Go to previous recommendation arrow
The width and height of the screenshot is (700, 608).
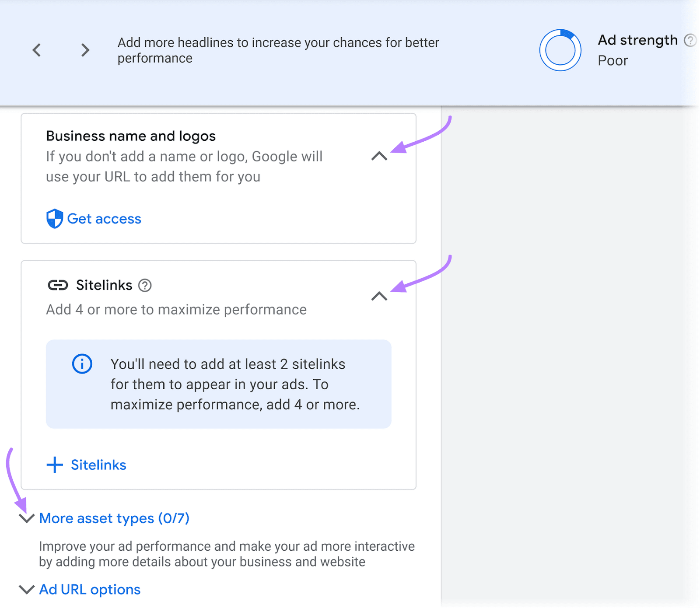pyautogui.click(x=37, y=50)
